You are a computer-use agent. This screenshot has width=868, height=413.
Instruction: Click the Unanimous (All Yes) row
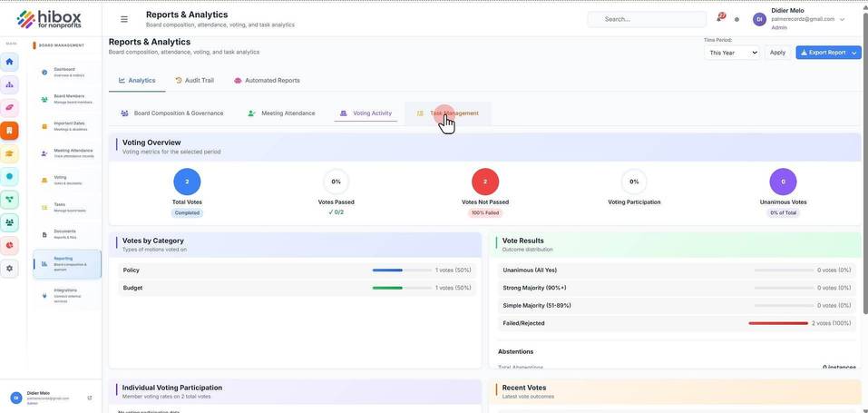click(x=677, y=270)
